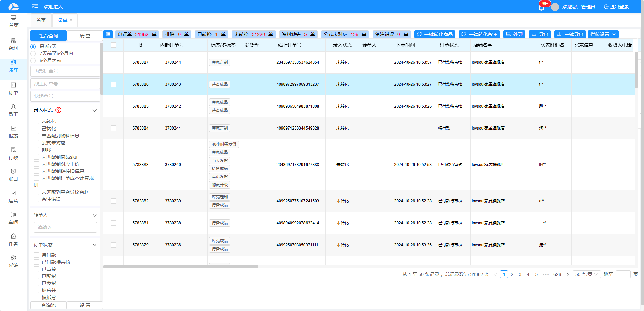The image size is (644, 311).
Task: Click the 内部订单号 input field
Action: (65, 71)
